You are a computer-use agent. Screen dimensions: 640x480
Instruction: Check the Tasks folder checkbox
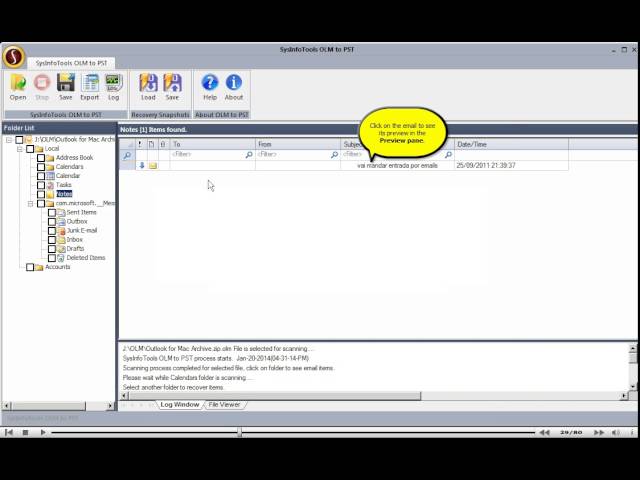(x=41, y=185)
